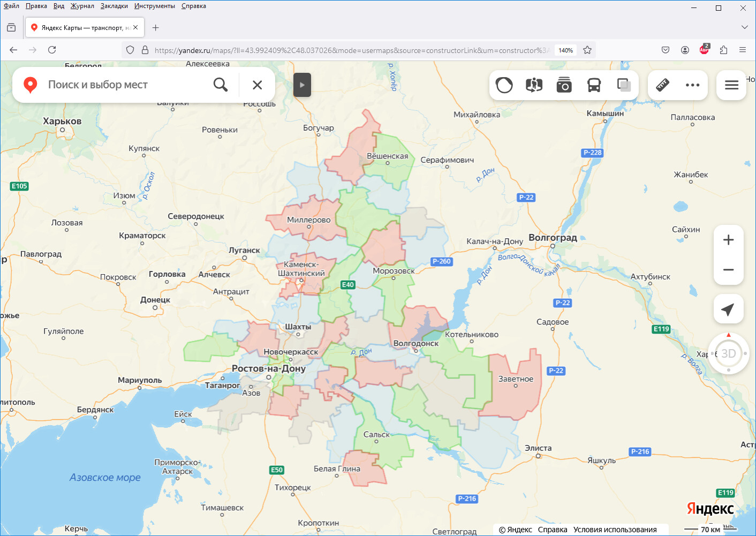Zoom out the map with minus
Viewport: 756px width, 536px height.
(x=728, y=270)
